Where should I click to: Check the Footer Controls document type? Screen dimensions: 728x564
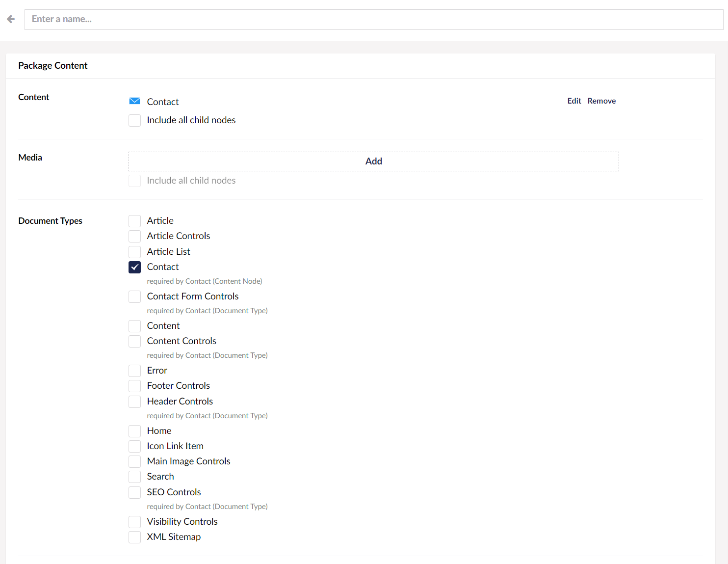pos(134,386)
